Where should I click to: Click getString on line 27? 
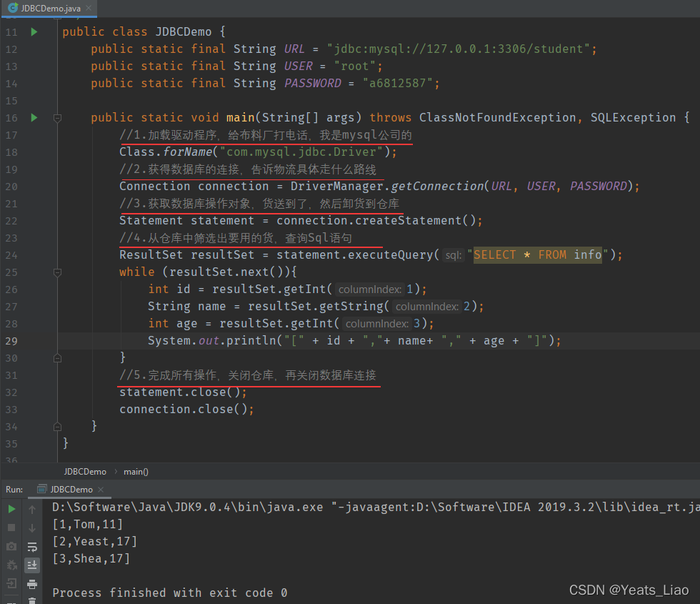351,307
